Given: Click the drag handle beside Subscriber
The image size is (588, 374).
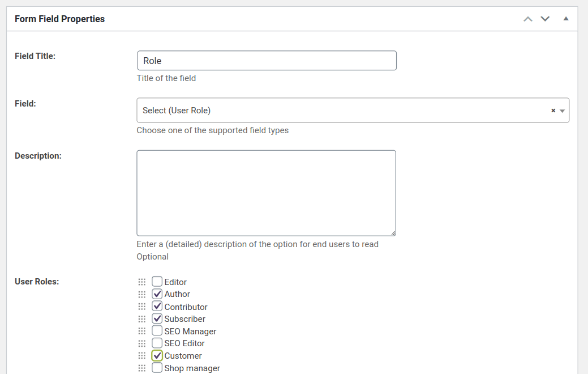Looking at the screenshot, I should pos(141,319).
